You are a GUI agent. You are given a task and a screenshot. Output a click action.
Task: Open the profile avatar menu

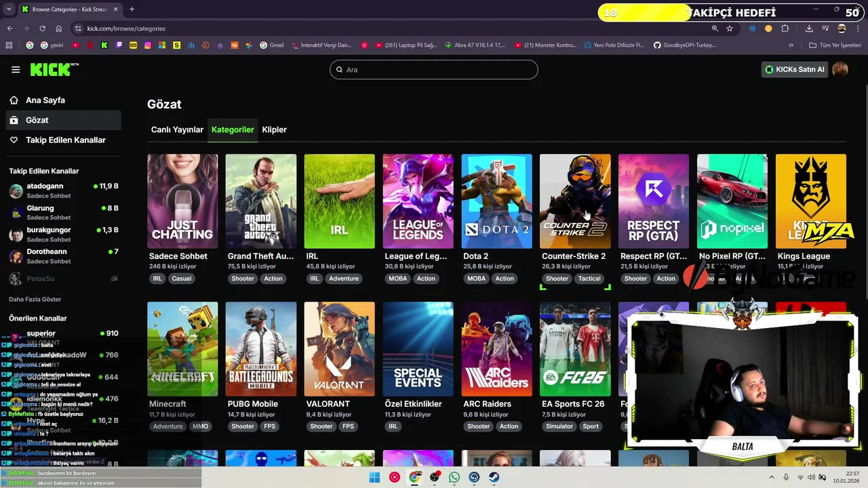[840, 69]
